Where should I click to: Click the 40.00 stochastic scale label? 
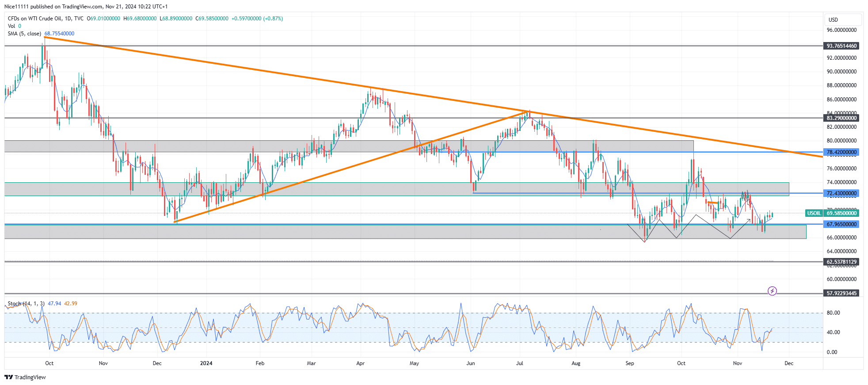click(834, 332)
